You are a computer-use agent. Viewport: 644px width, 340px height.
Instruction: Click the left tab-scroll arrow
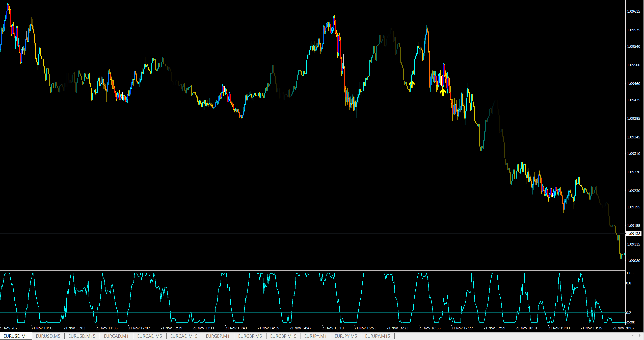pyautogui.click(x=633, y=335)
